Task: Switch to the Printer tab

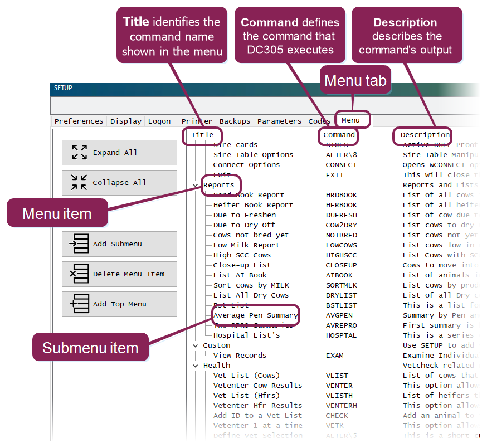Action: point(197,121)
